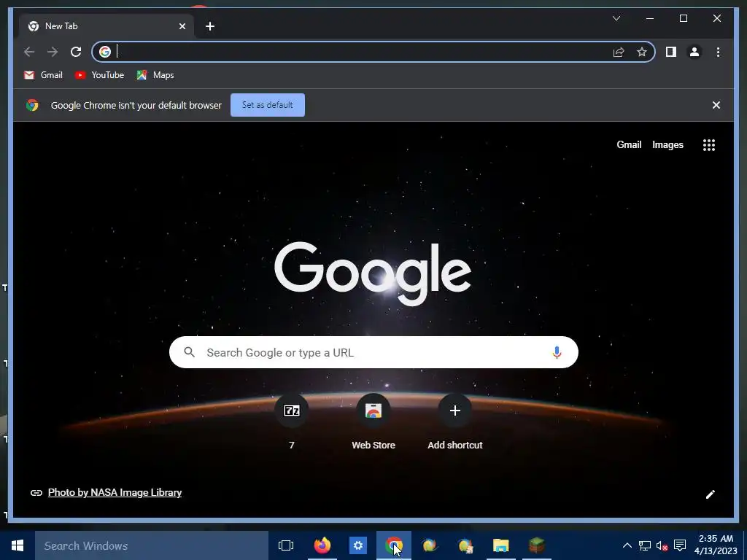The width and height of the screenshot is (747, 560).
Task: Open Gmail link at page top
Action: (x=629, y=145)
